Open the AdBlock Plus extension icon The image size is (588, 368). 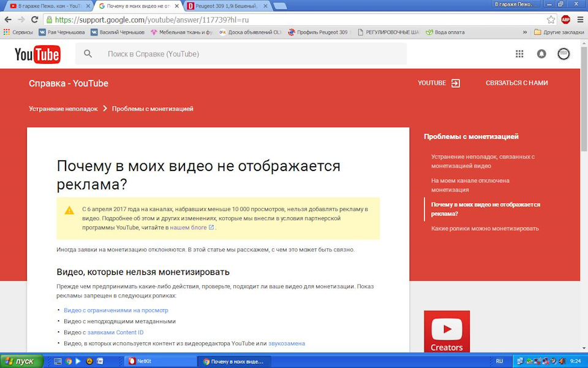(x=565, y=20)
